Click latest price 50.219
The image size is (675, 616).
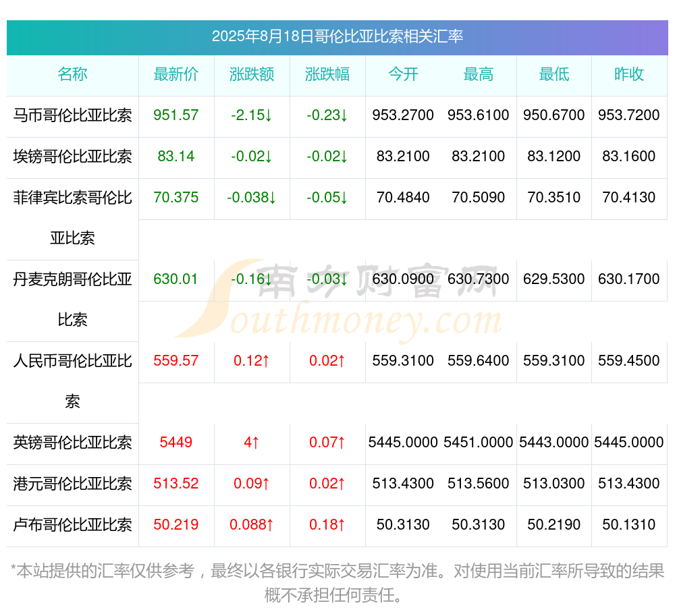click(x=176, y=525)
